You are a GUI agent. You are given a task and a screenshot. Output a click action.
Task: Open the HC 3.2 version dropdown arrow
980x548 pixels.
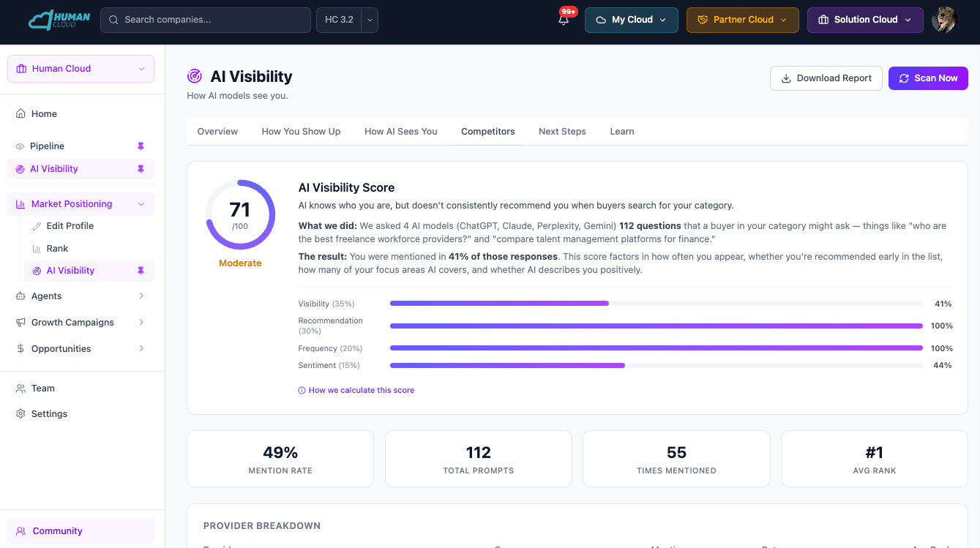[x=370, y=20]
